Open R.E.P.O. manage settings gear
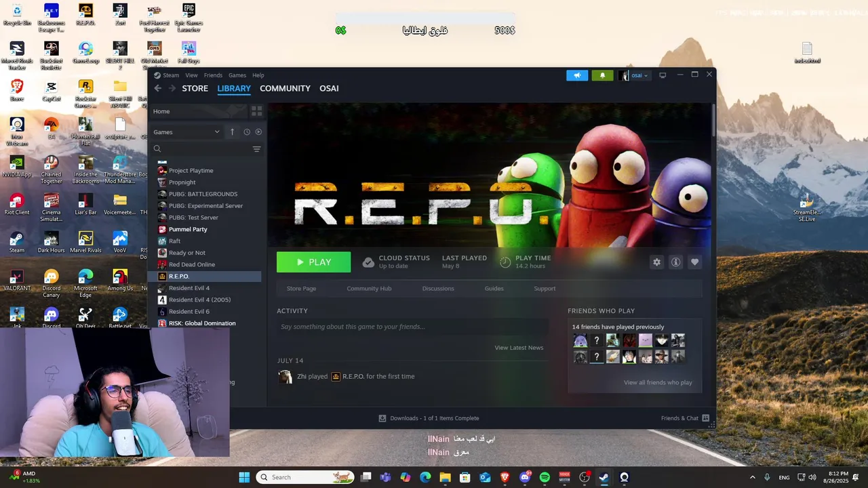This screenshot has height=488, width=868. tap(656, 262)
